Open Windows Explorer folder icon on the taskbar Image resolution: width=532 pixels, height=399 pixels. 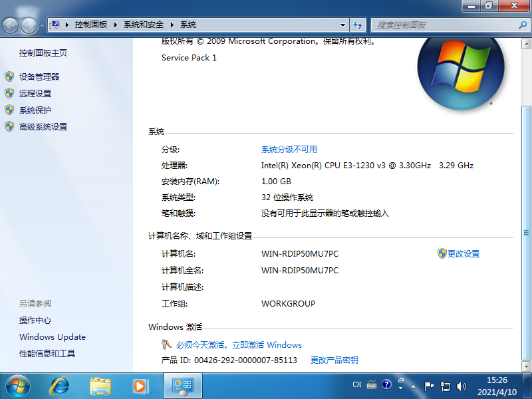pyautogui.click(x=100, y=384)
